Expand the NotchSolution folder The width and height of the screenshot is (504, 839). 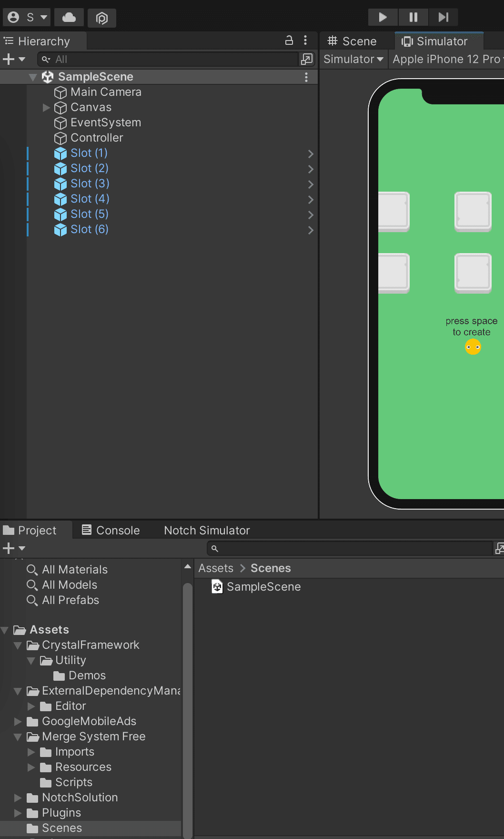18,798
